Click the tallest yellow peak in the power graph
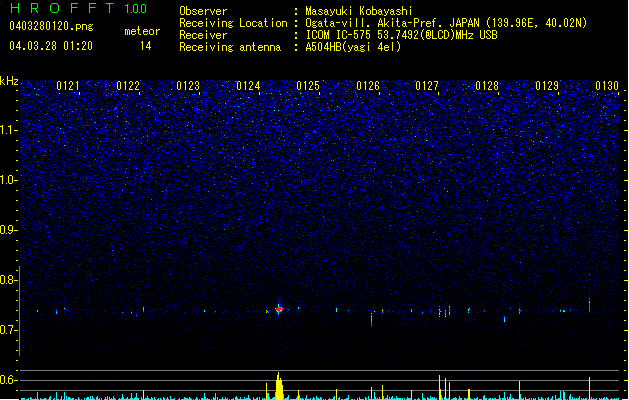 pyautogui.click(x=279, y=386)
